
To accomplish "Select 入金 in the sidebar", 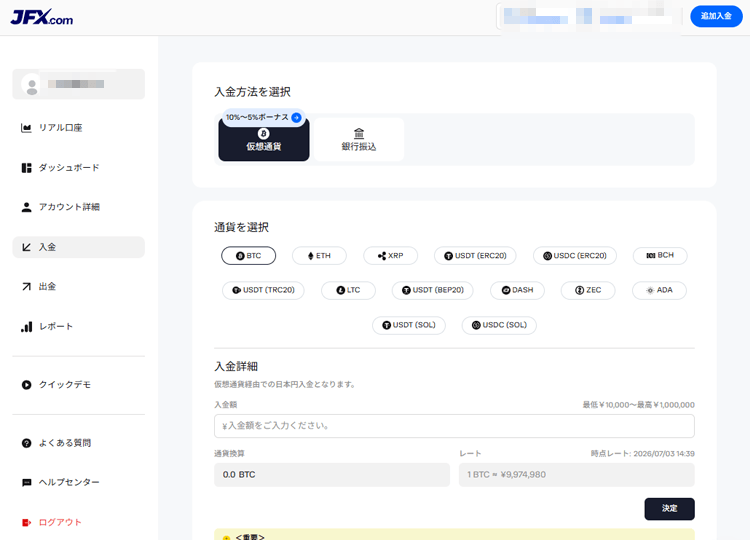I will click(78, 247).
